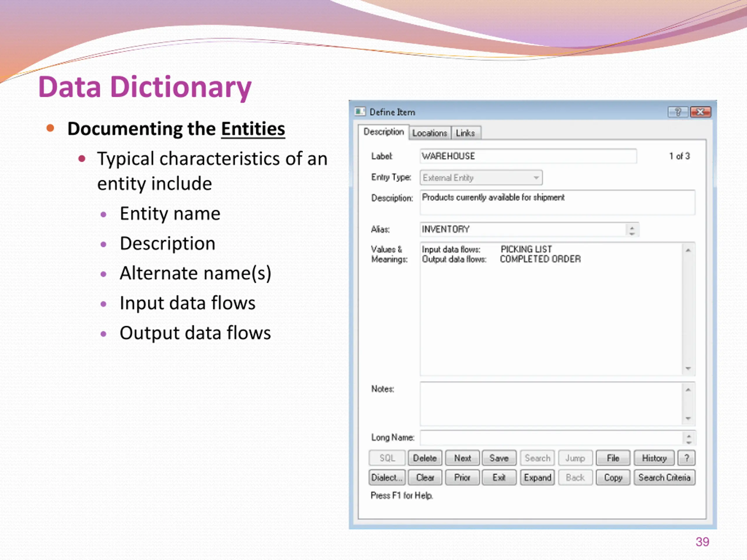Open the Entry Type dropdown

point(481,178)
